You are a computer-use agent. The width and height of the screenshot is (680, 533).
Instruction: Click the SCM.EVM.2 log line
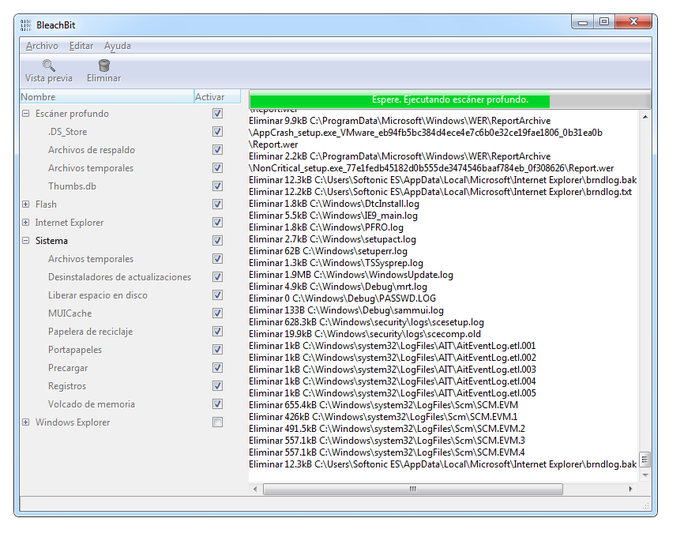pos(387,429)
